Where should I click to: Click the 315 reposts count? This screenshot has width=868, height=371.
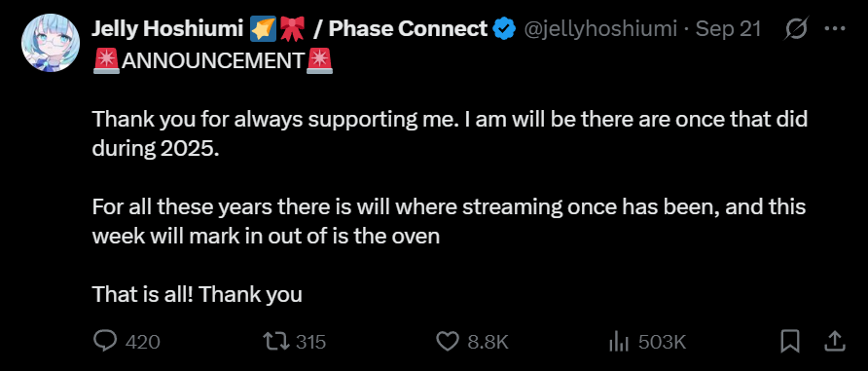tap(310, 342)
